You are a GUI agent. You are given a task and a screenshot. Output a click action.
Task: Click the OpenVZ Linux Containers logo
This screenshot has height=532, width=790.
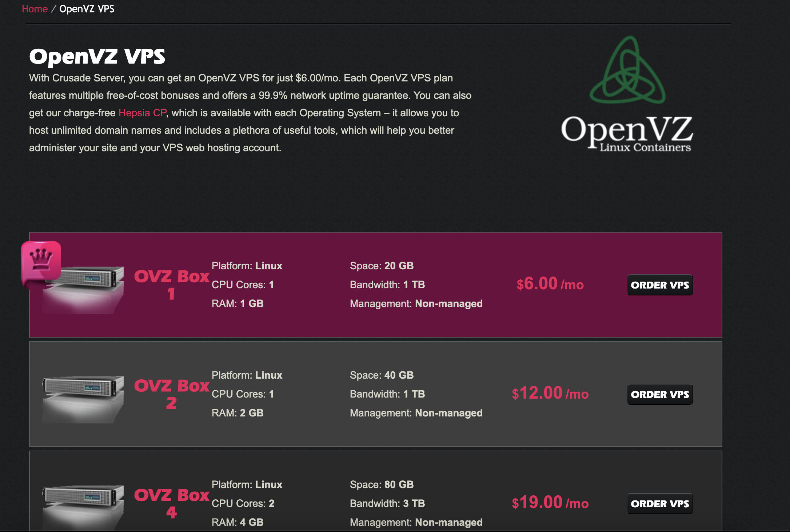[627, 94]
